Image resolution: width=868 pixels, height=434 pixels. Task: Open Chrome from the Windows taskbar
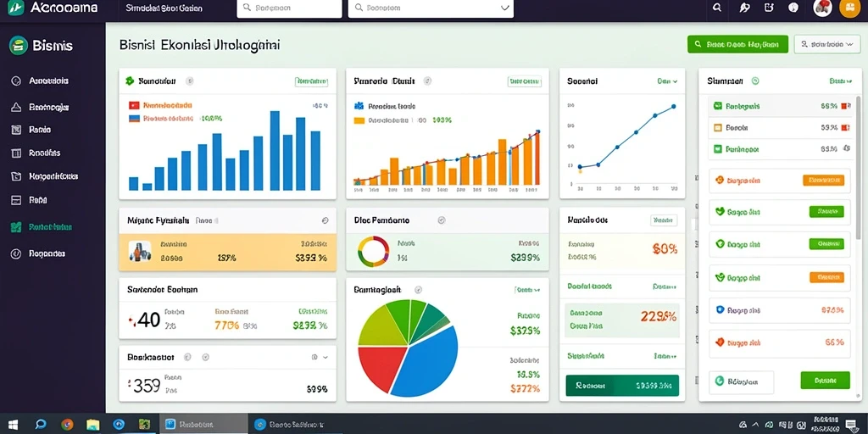pos(67,425)
